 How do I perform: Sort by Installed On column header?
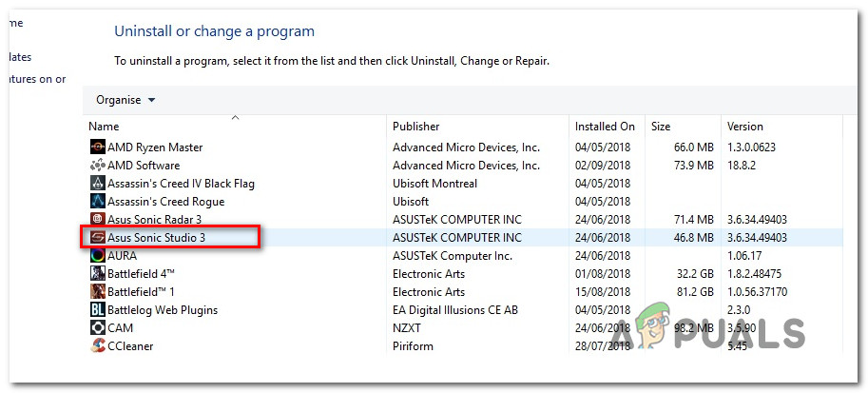605,127
